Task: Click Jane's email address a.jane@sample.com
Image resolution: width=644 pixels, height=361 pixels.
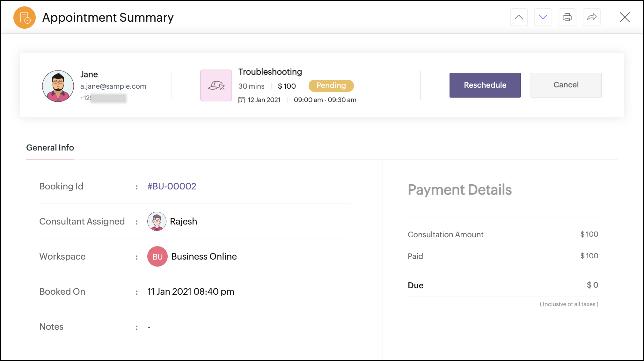Action: click(113, 86)
